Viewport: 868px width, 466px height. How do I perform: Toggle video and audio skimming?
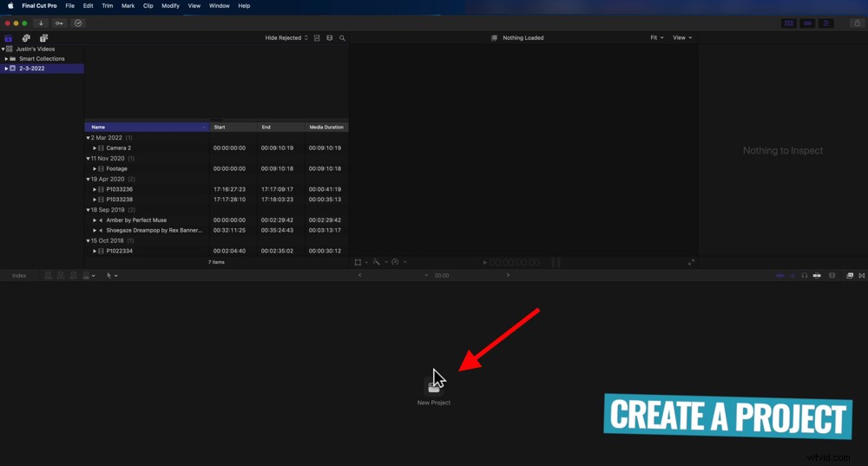click(780, 276)
